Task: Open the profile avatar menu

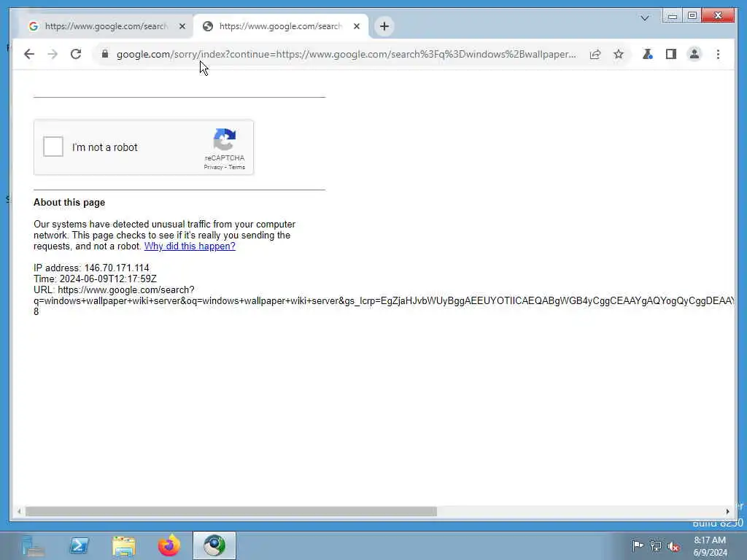Action: tap(694, 54)
